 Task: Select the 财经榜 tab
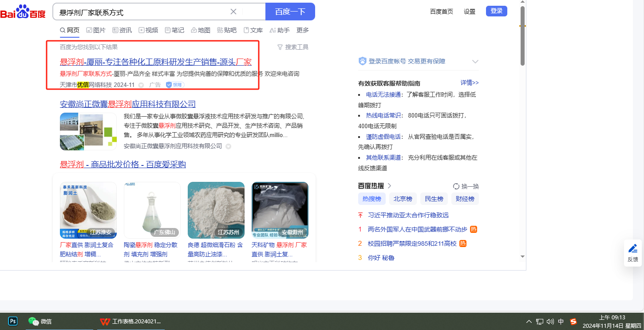465,199
